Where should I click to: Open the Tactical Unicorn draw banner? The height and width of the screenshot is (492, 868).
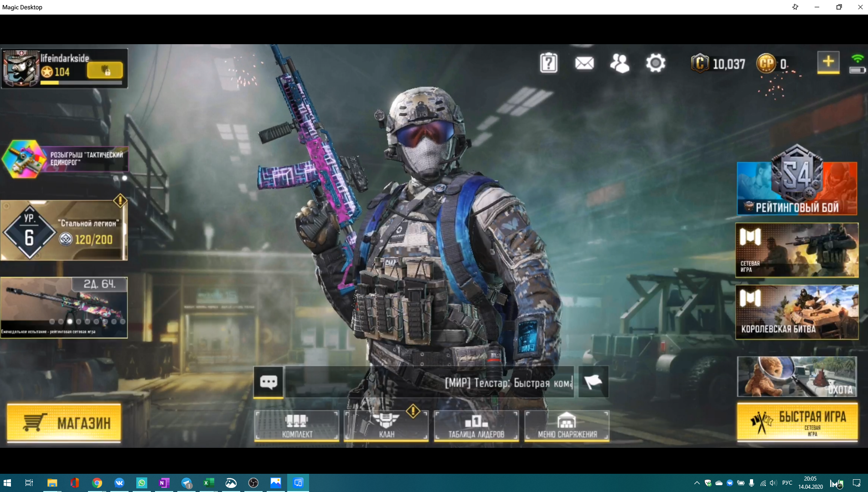64,159
